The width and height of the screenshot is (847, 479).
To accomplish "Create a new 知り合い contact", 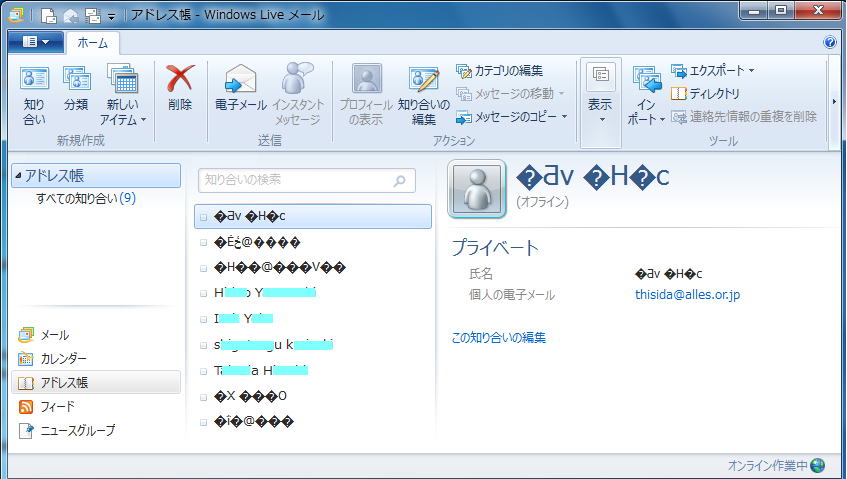I will [x=34, y=95].
